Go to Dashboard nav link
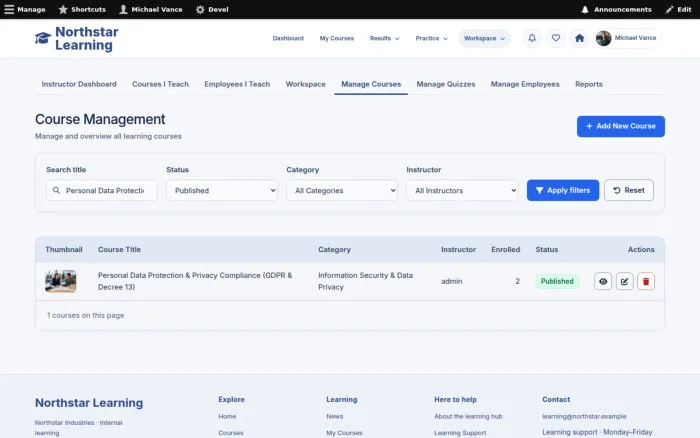This screenshot has height=438, width=700. click(288, 38)
